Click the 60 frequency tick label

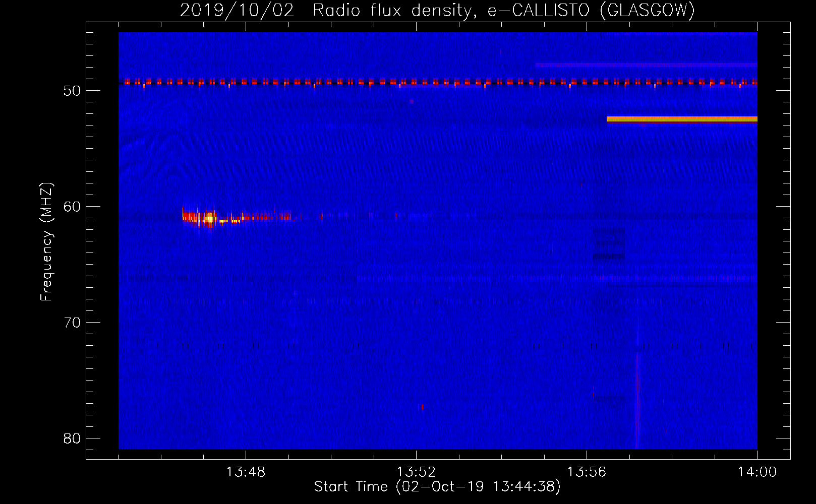tap(72, 207)
